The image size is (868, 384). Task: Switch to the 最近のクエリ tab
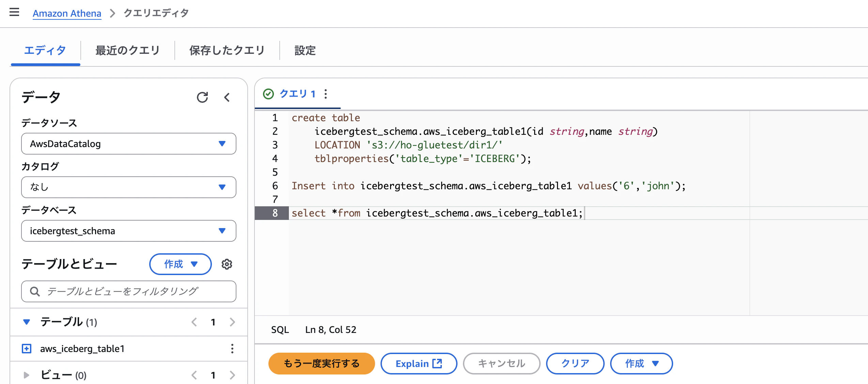coord(128,50)
